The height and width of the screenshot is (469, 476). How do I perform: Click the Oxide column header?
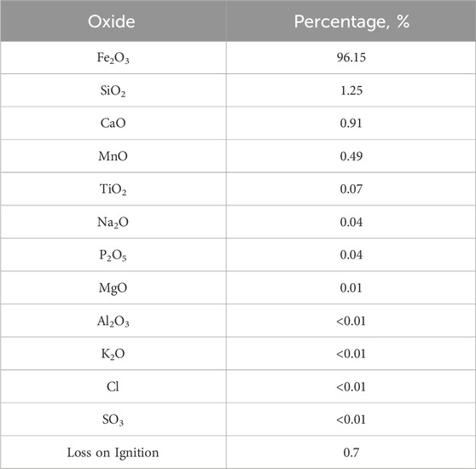112,21
